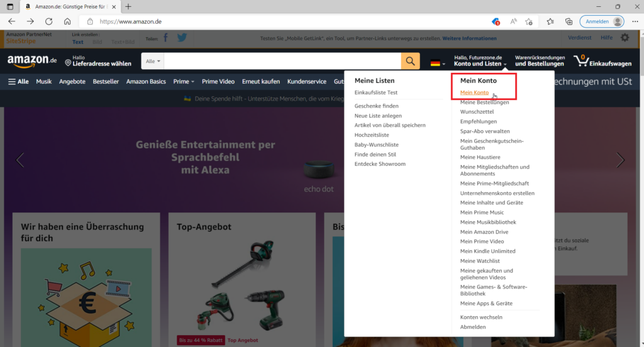Image resolution: width=644 pixels, height=347 pixels.
Task: Click Lieferadresse wählen location button
Action: pyautogui.click(x=98, y=61)
